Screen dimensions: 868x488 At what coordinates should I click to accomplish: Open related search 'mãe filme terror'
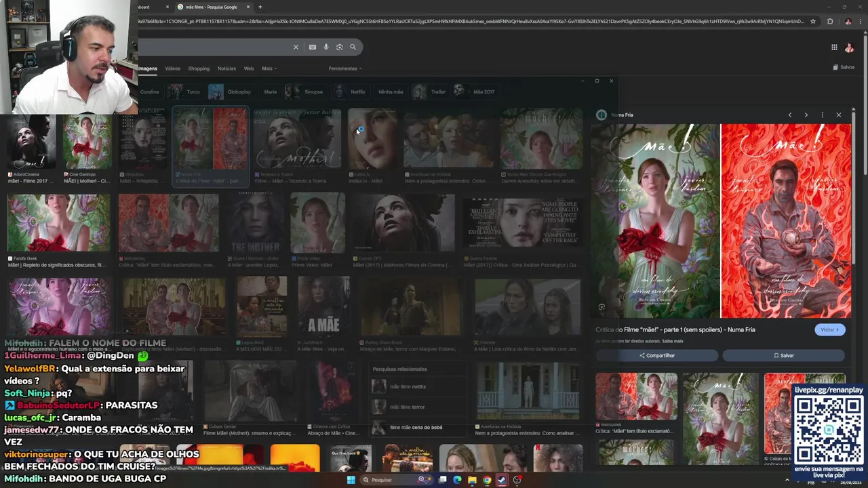coord(418,407)
